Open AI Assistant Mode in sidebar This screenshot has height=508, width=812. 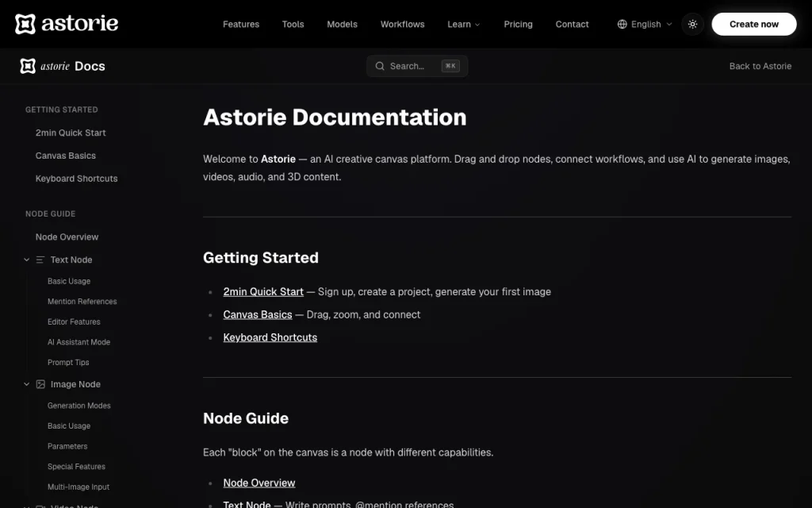[79, 342]
